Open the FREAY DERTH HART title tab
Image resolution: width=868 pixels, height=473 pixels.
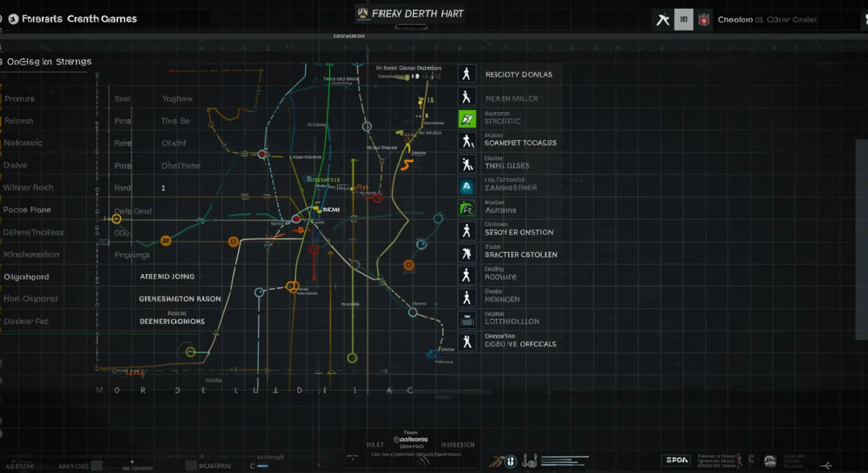(x=411, y=13)
